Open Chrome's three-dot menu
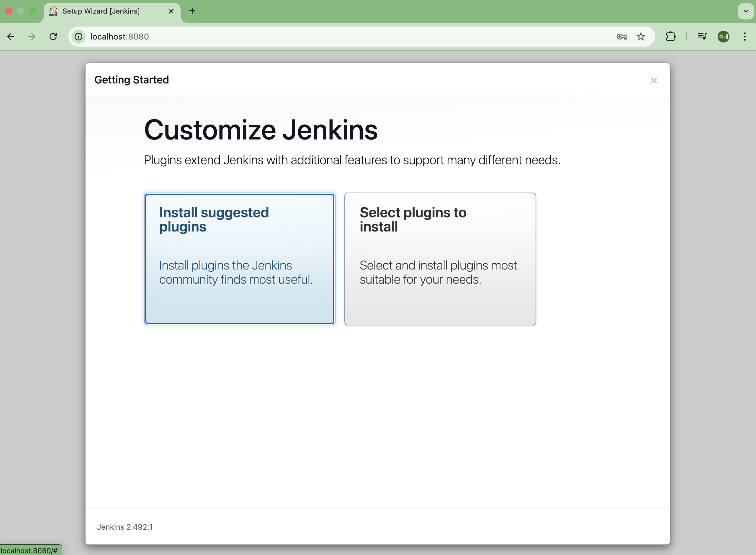The height and width of the screenshot is (555, 756). pyautogui.click(x=744, y=37)
